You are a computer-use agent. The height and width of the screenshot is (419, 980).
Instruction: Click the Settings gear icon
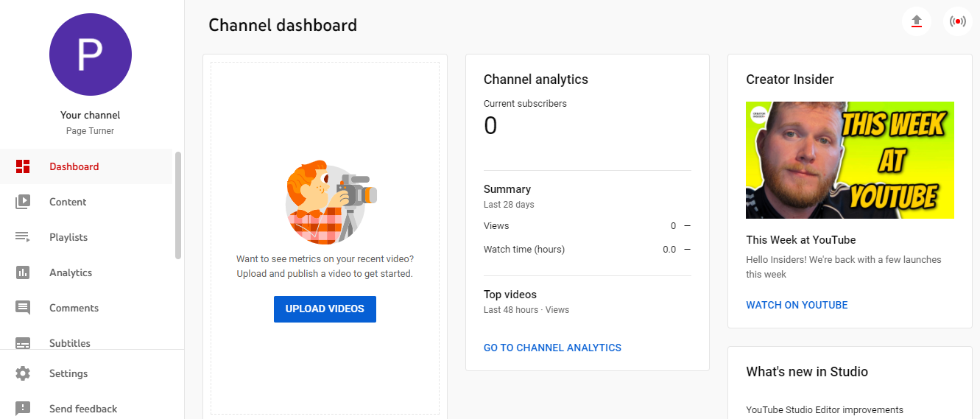(23, 373)
